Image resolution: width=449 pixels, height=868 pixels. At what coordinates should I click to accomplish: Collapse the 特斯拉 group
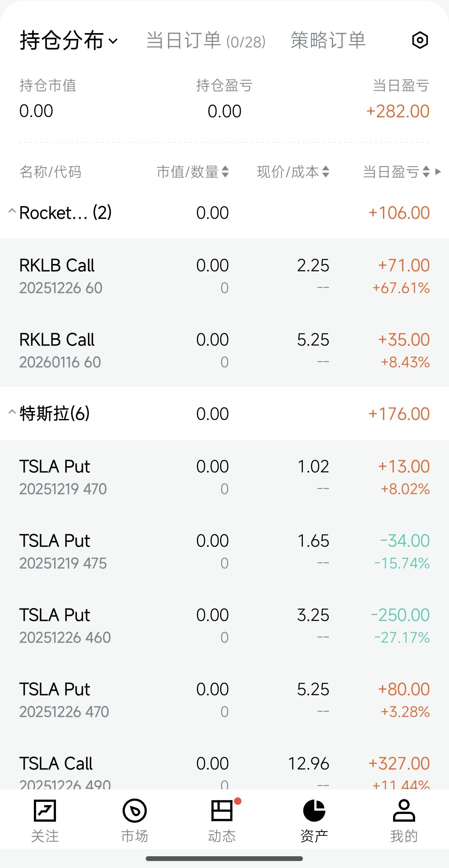pyautogui.click(x=12, y=412)
